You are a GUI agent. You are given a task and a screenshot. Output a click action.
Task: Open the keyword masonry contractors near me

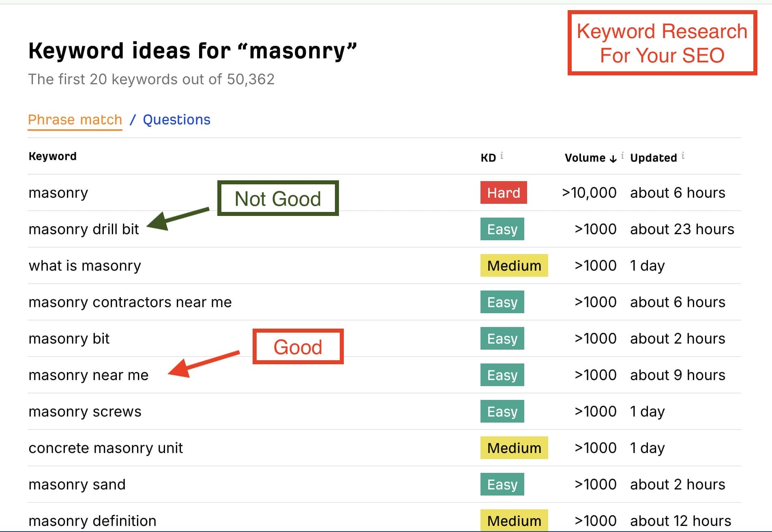(x=130, y=302)
